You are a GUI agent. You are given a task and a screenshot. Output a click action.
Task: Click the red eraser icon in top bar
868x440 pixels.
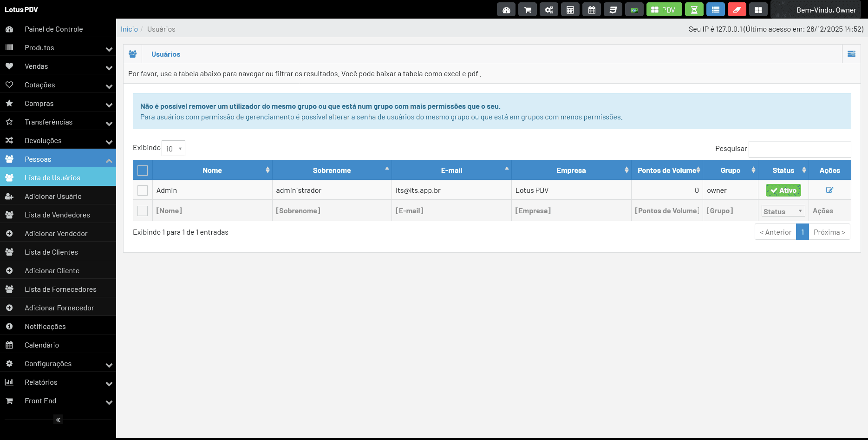coord(737,10)
